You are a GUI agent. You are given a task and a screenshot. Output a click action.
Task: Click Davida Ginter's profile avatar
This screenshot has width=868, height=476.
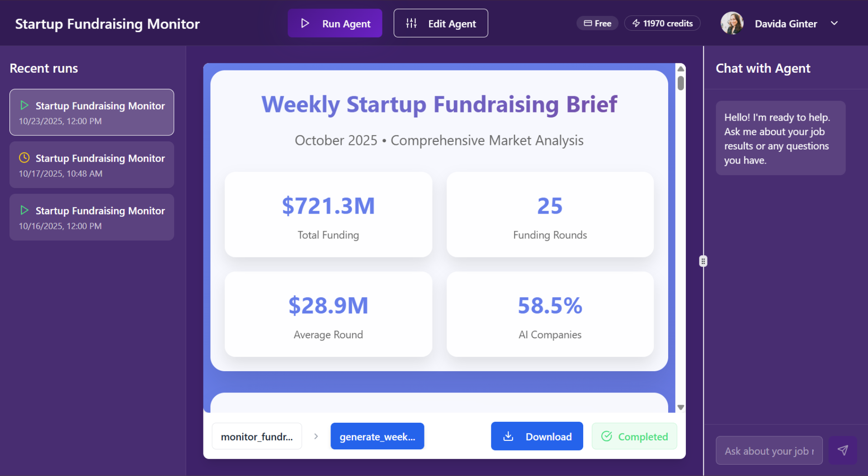pyautogui.click(x=732, y=23)
